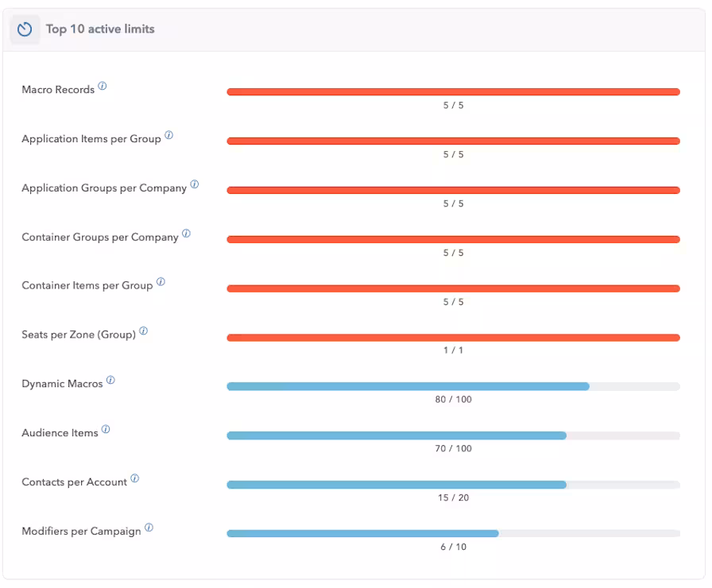
Task: Click info icon beside Container Groups per Company
Action: coord(186,234)
